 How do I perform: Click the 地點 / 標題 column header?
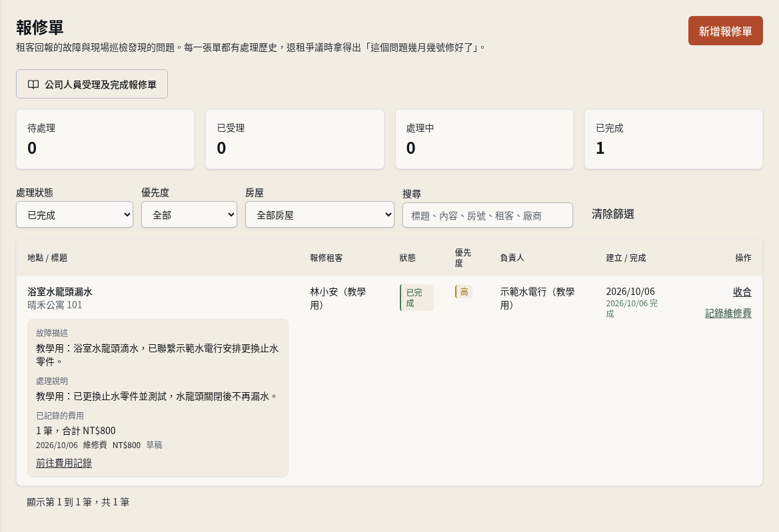click(47, 258)
